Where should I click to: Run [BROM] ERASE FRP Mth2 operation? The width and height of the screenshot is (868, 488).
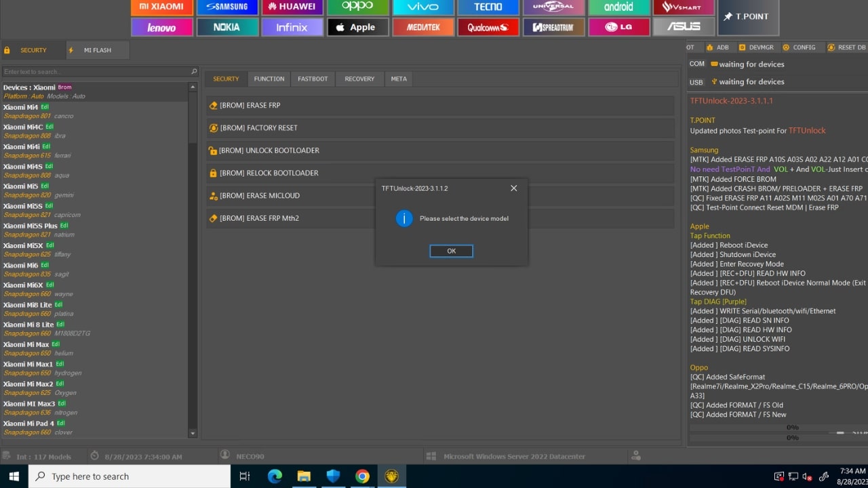pyautogui.click(x=440, y=218)
